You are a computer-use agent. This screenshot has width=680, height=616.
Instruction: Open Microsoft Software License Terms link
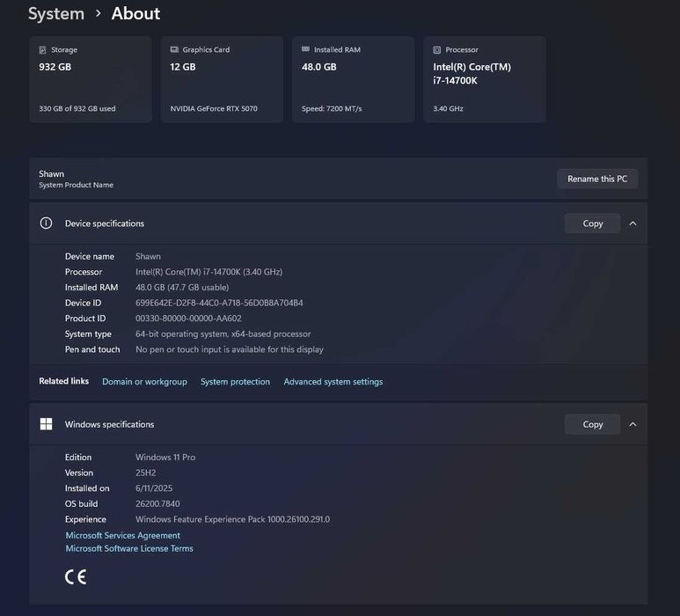[x=129, y=548]
